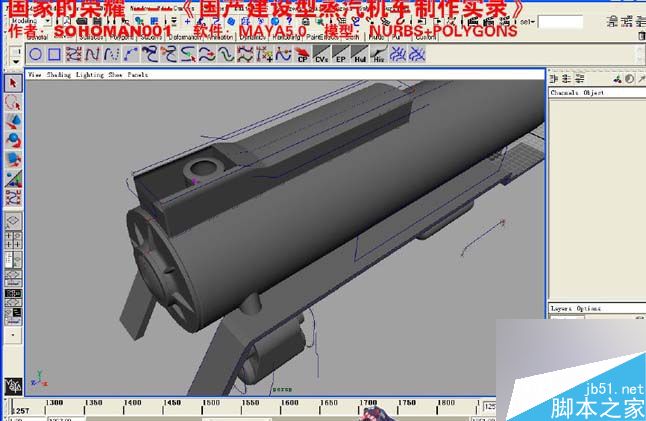
Task: Choose the Pencil Curve tool shelf icon
Action: (x=111, y=54)
